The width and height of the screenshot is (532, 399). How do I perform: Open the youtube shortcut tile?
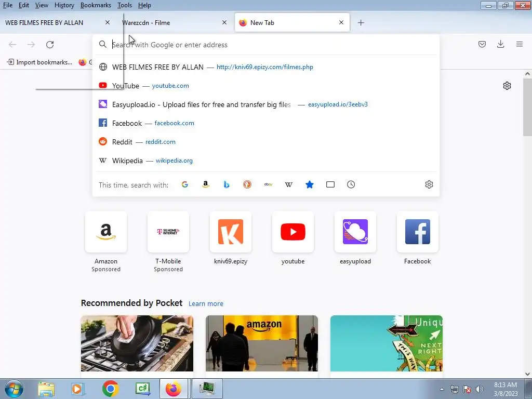[x=293, y=232]
